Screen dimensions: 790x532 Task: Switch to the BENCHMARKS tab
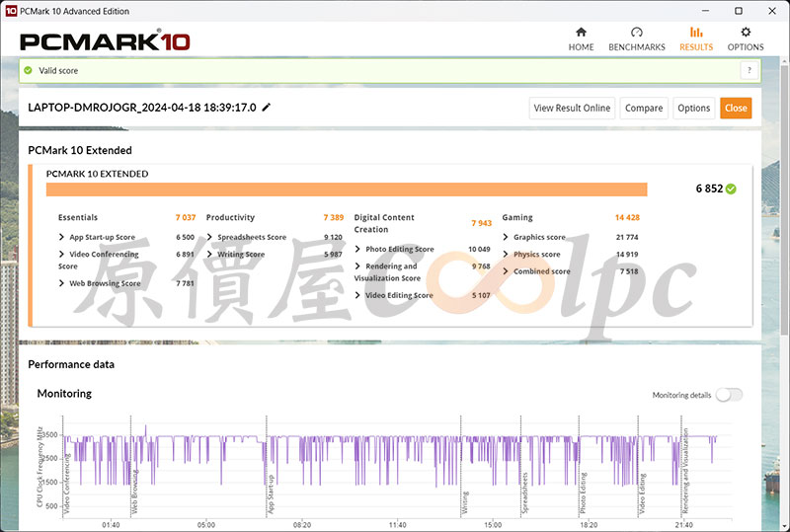tap(636, 39)
